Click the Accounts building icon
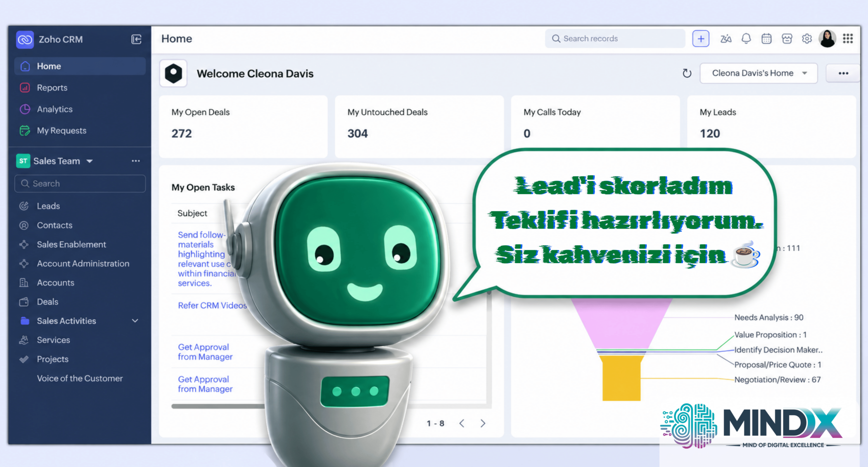 pyautogui.click(x=24, y=283)
